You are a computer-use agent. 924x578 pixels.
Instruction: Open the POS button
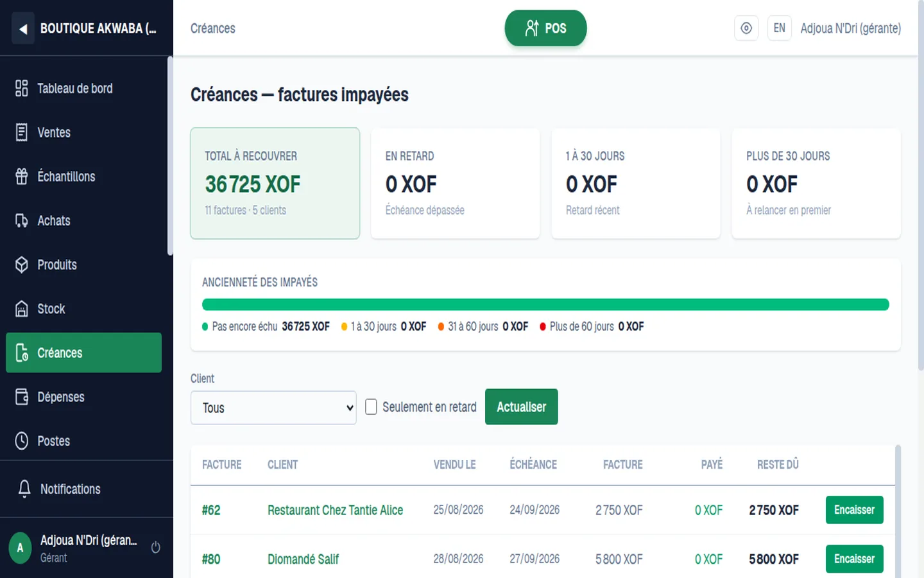tap(545, 28)
